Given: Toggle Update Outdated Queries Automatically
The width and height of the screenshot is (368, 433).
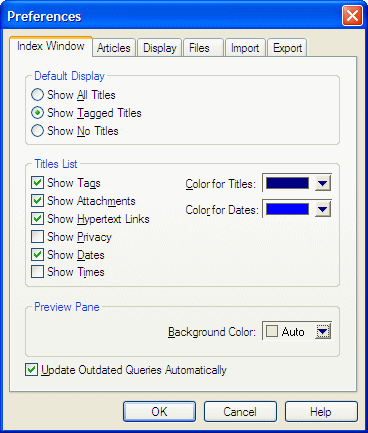Looking at the screenshot, I should (31, 370).
